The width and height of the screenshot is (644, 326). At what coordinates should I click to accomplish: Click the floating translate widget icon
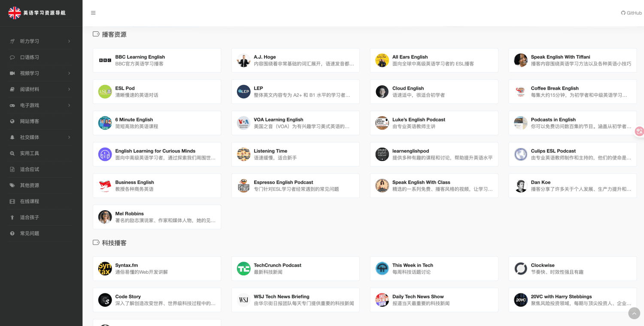(x=639, y=132)
